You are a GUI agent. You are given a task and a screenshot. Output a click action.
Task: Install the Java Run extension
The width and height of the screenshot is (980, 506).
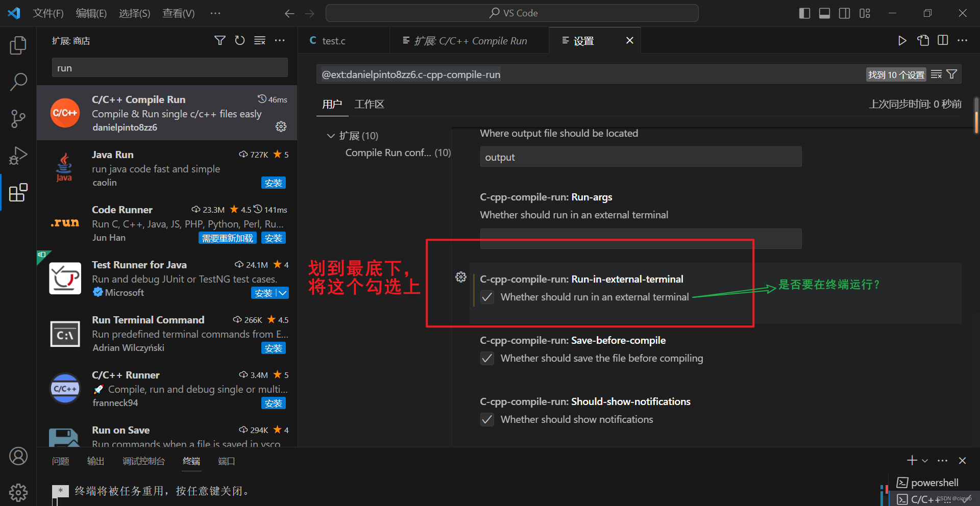pos(274,183)
